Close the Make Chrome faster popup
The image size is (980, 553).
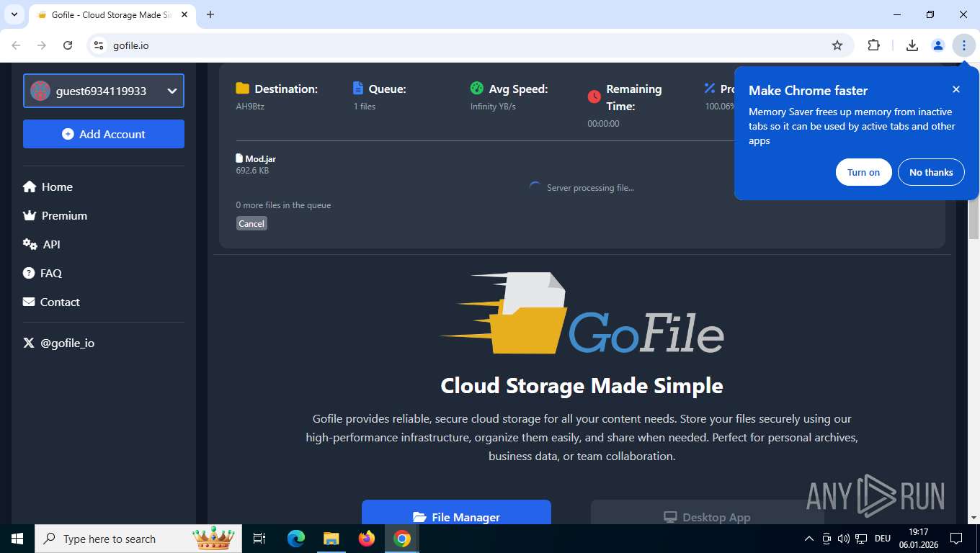[956, 89]
